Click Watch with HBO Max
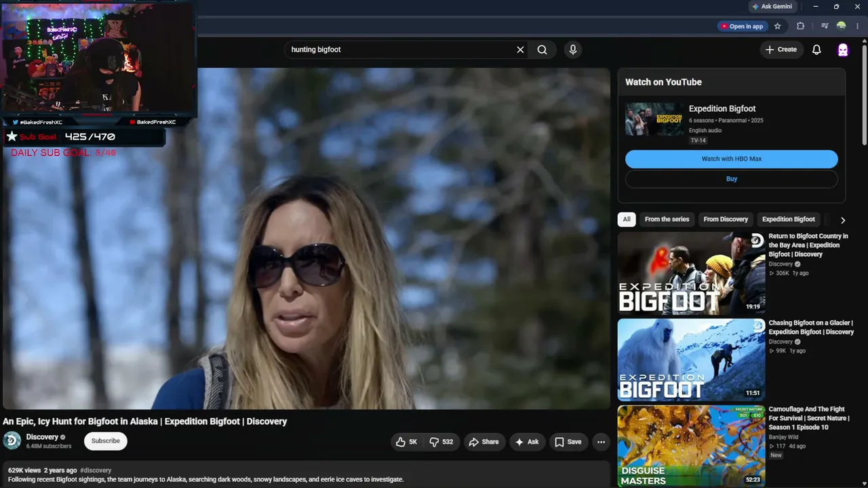Screen dimensions: 868x488 (x=732, y=159)
